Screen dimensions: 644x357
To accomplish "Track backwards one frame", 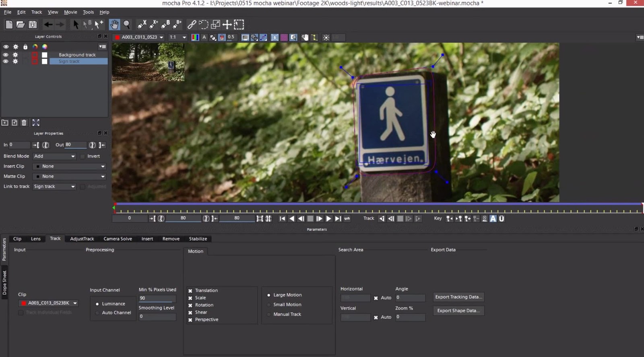I will point(391,219).
